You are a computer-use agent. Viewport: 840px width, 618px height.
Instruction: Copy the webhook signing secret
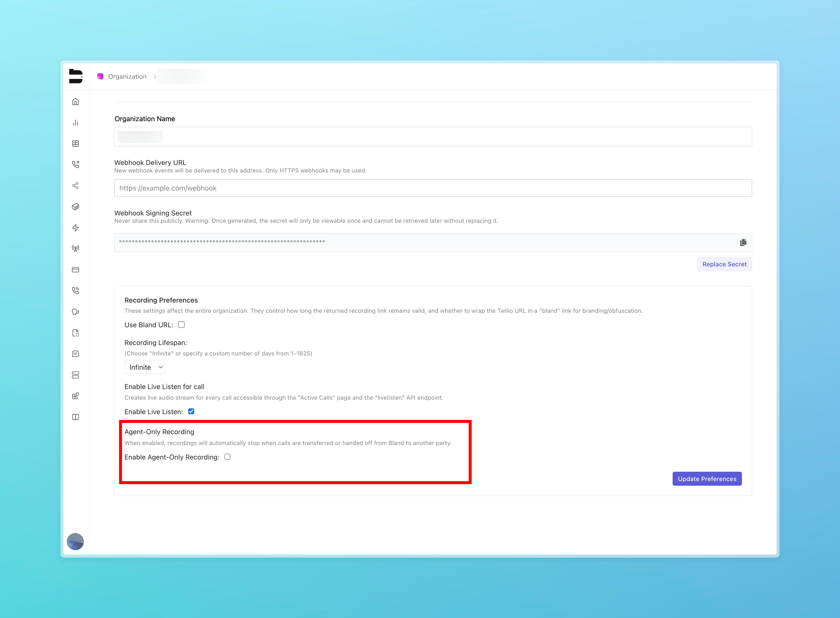pyautogui.click(x=743, y=242)
